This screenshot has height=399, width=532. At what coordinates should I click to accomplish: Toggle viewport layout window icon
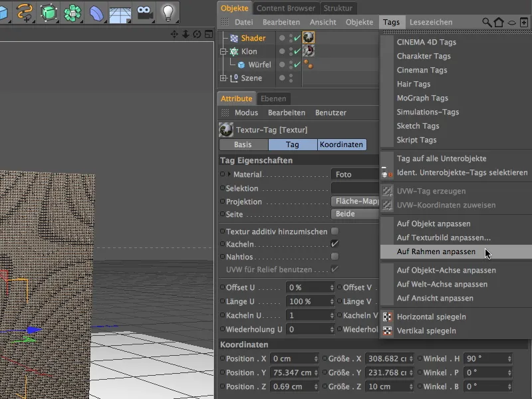click(x=209, y=35)
